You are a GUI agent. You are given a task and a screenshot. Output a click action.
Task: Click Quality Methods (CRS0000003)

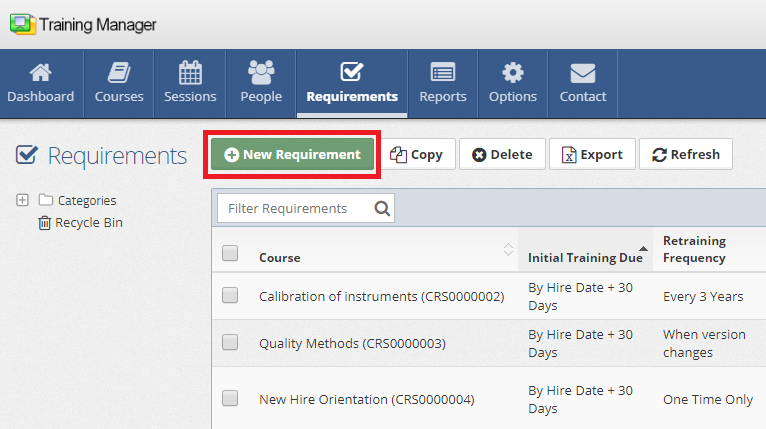pyautogui.click(x=352, y=343)
